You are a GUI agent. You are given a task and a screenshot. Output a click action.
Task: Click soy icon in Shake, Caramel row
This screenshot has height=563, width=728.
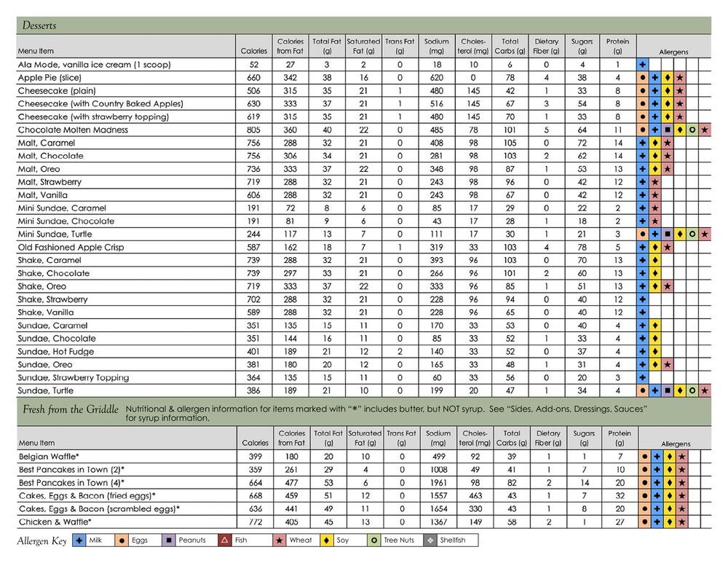click(655, 260)
